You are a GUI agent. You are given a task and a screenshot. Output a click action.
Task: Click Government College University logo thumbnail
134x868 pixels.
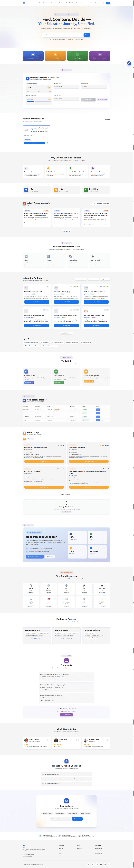point(26,129)
